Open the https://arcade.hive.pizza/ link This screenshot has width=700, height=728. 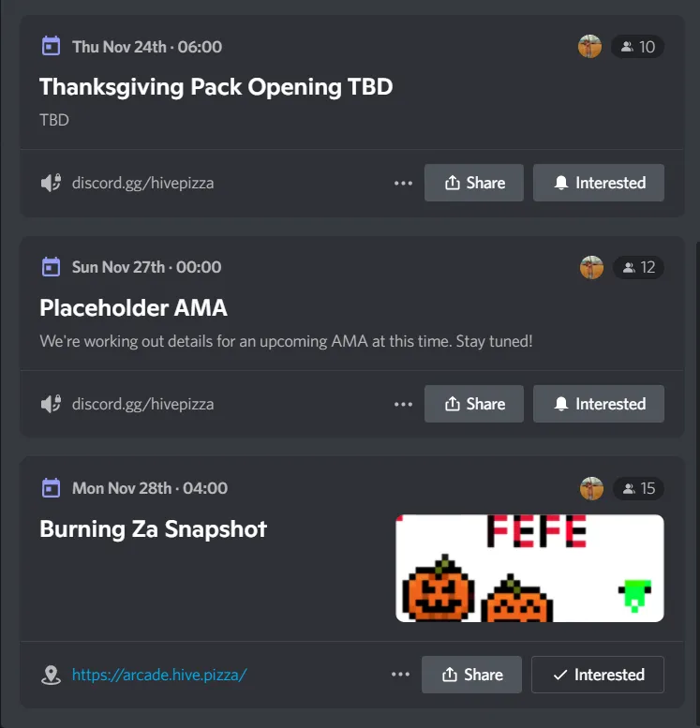pyautogui.click(x=159, y=675)
